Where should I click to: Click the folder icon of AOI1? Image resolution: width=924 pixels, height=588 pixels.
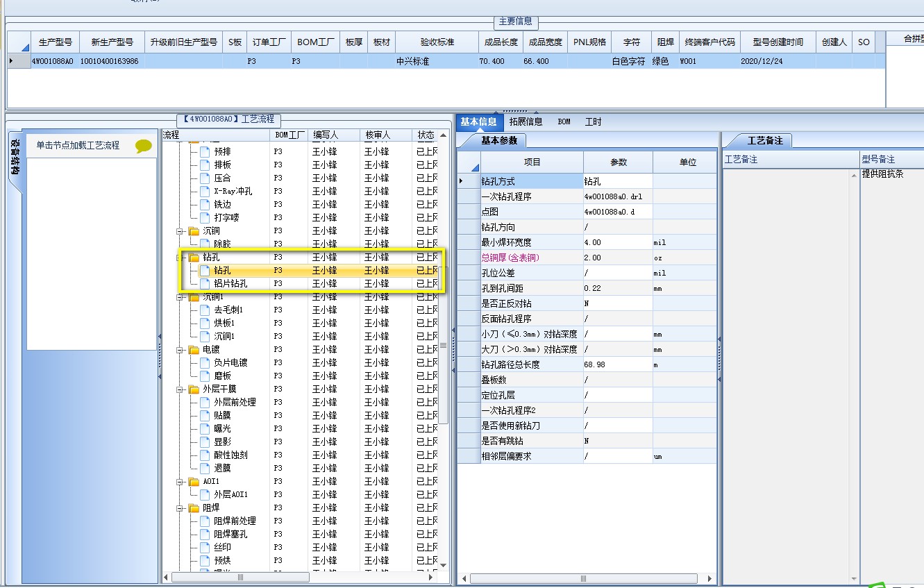[194, 481]
